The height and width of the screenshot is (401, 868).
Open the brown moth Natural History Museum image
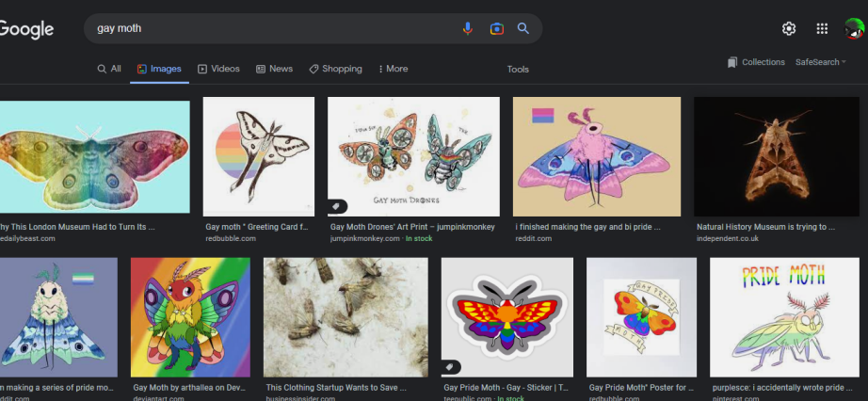[776, 157]
